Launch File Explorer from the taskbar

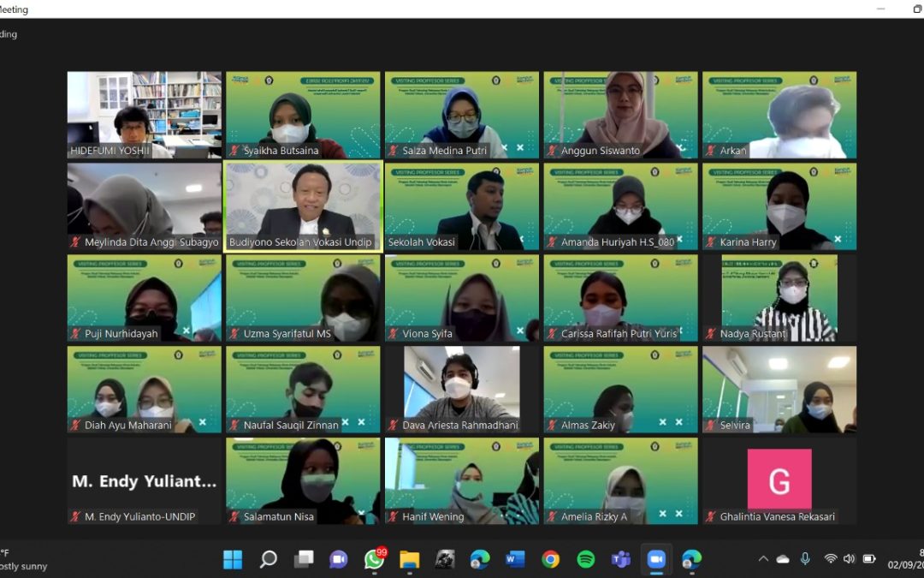point(410,559)
